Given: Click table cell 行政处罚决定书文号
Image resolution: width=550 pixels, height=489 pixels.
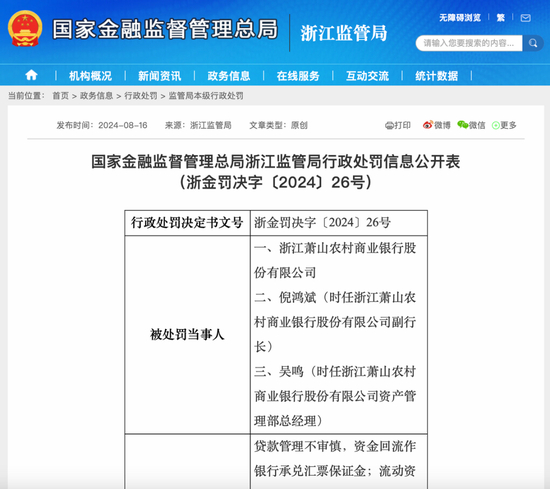Looking at the screenshot, I should 187,223.
